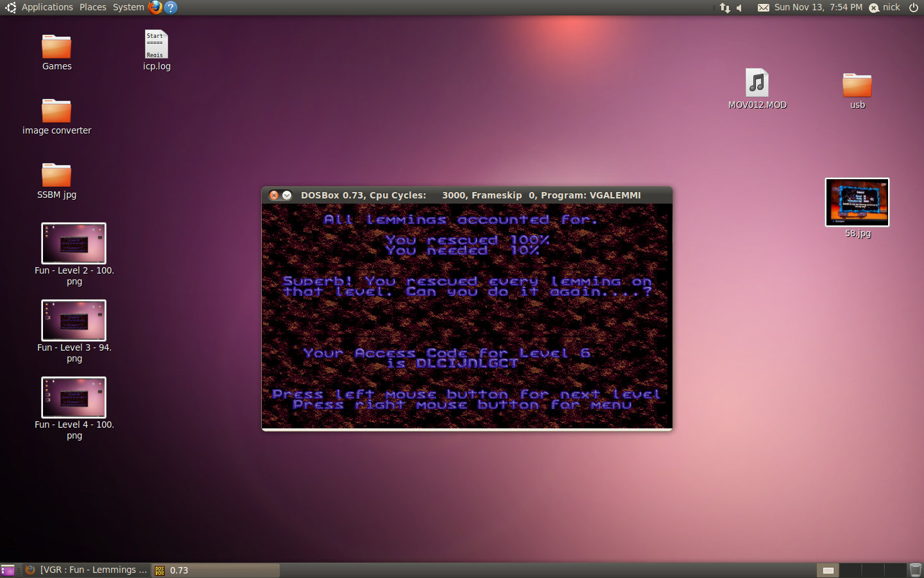The height and width of the screenshot is (578, 924).
Task: Click the blue help question mark icon
Action: (x=171, y=7)
